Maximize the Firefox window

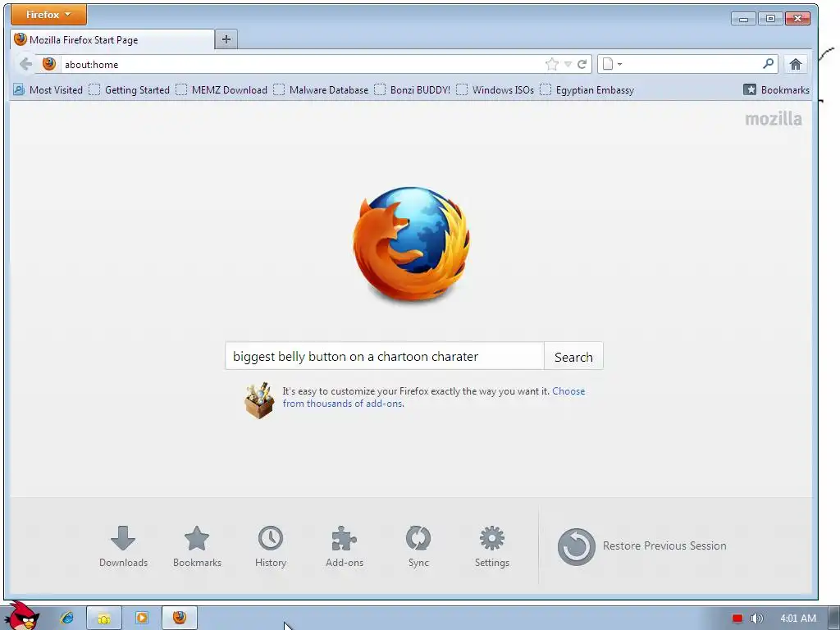[770, 19]
